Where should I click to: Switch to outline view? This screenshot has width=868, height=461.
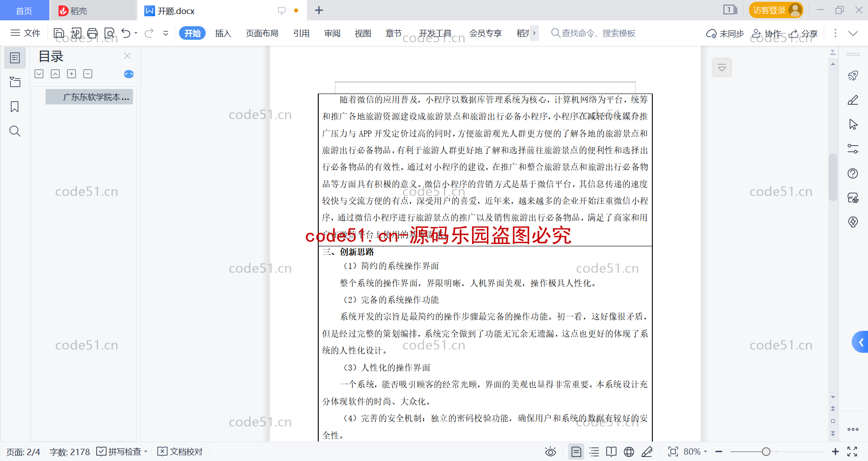[594, 452]
